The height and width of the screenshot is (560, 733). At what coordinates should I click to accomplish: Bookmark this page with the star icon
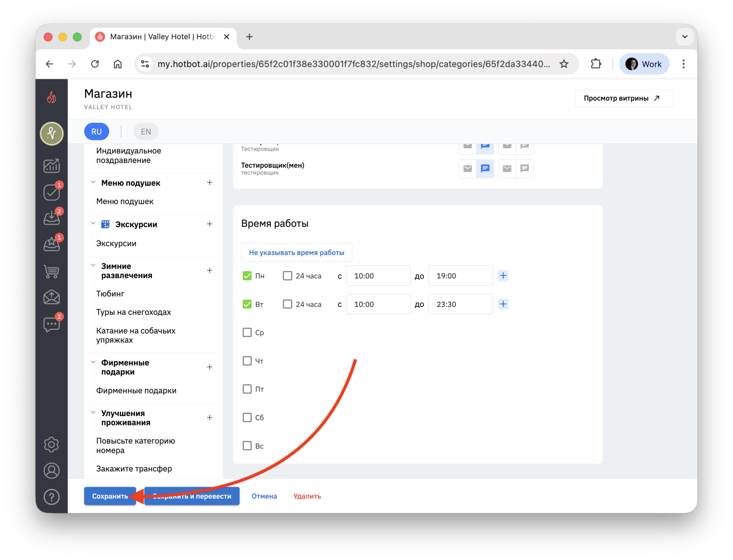(564, 64)
